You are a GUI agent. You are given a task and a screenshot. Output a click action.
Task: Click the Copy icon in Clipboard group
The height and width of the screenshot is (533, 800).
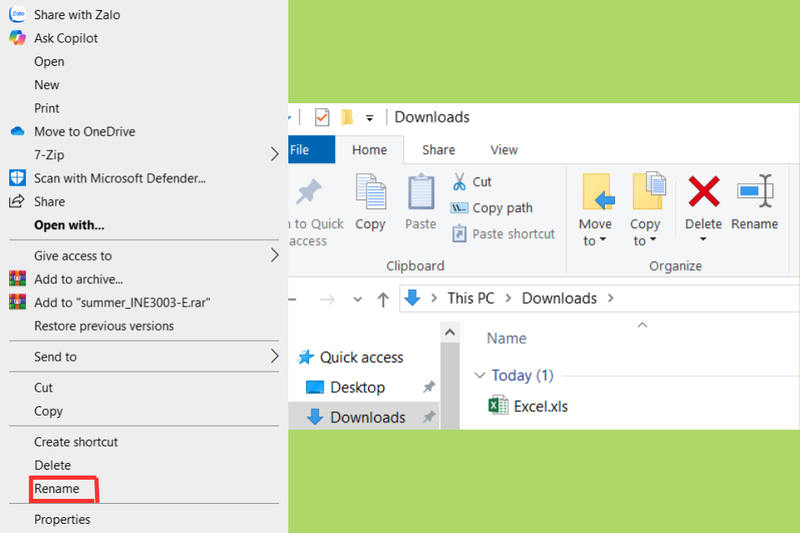[x=371, y=192]
